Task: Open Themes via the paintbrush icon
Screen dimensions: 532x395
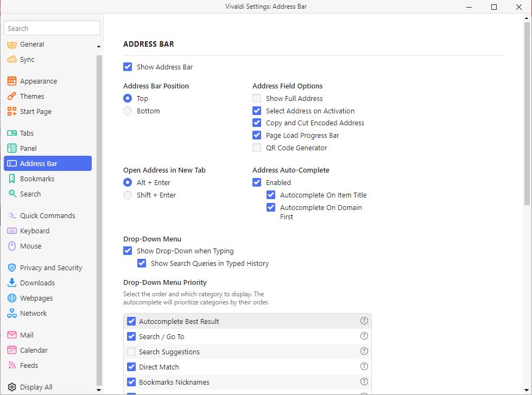Action: [x=12, y=96]
